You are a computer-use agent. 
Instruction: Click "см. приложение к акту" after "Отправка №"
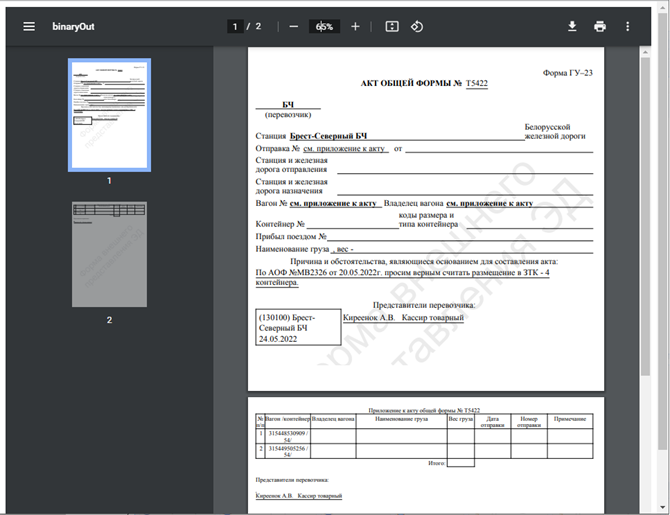(344, 148)
